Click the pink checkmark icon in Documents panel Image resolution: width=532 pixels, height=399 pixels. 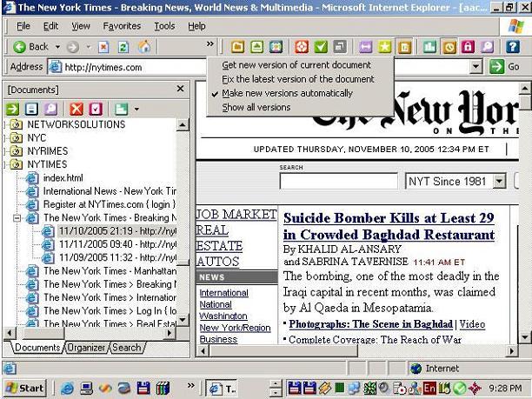[96, 109]
